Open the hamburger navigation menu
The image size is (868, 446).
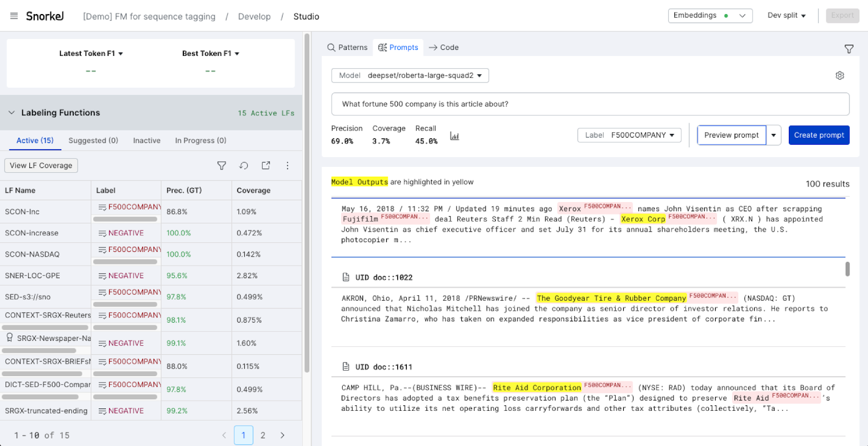coord(14,16)
